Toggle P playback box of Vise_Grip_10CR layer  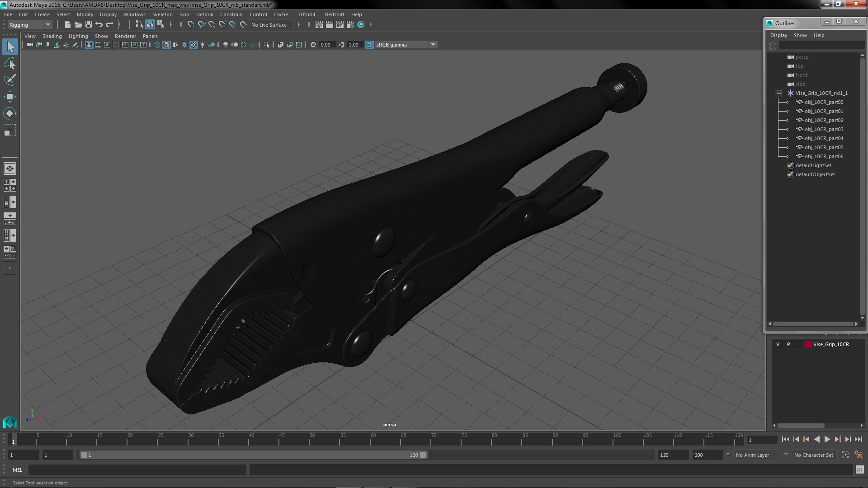click(788, 344)
